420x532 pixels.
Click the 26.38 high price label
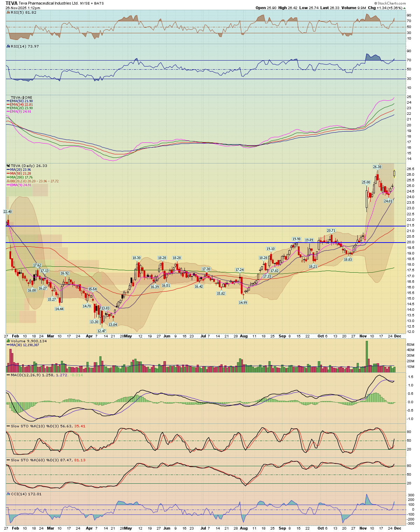[377, 167]
